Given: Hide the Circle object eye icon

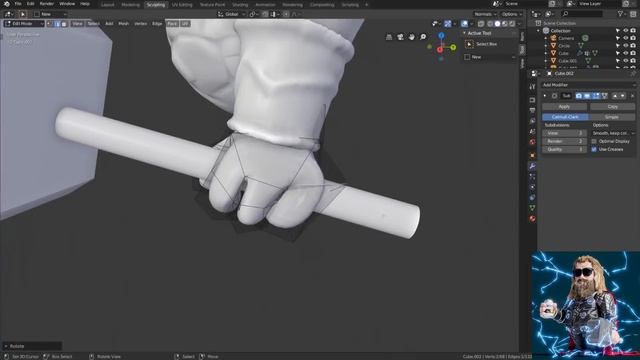Looking at the screenshot, I should (x=625, y=46).
